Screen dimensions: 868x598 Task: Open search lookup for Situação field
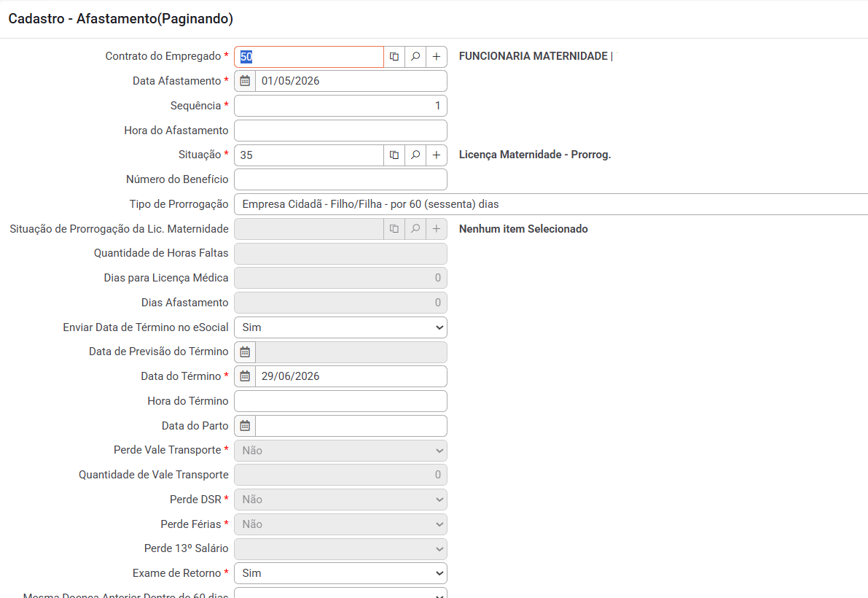(x=415, y=155)
